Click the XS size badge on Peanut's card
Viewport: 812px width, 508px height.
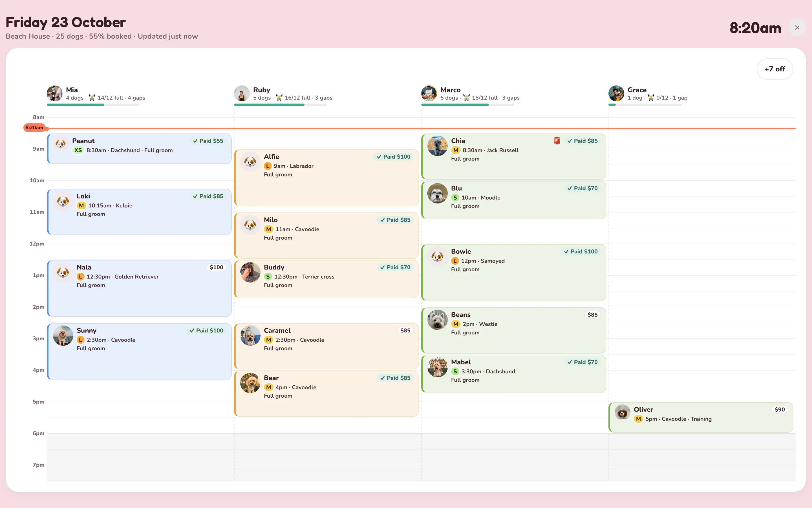78,150
